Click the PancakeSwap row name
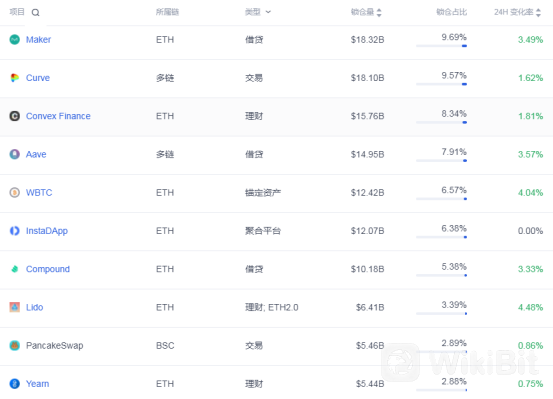Image resolution: width=553 pixels, height=399 pixels. click(55, 345)
